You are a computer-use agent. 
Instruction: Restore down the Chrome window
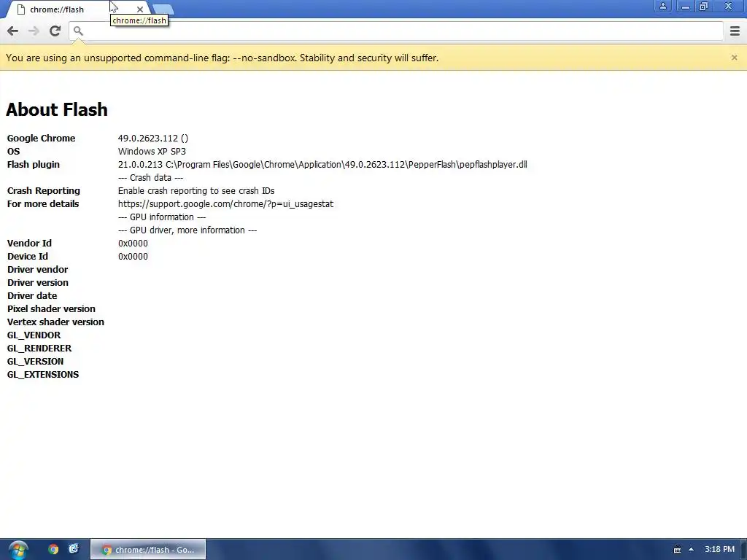pyautogui.click(x=704, y=6)
